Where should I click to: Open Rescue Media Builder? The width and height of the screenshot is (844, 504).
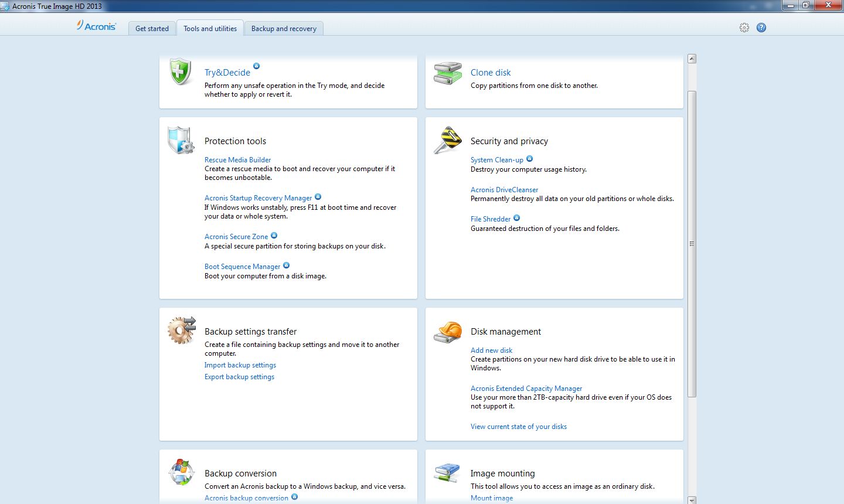pos(237,160)
